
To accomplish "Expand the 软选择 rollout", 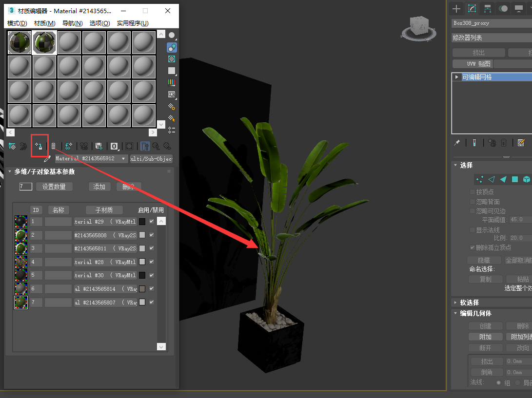I will 455,303.
